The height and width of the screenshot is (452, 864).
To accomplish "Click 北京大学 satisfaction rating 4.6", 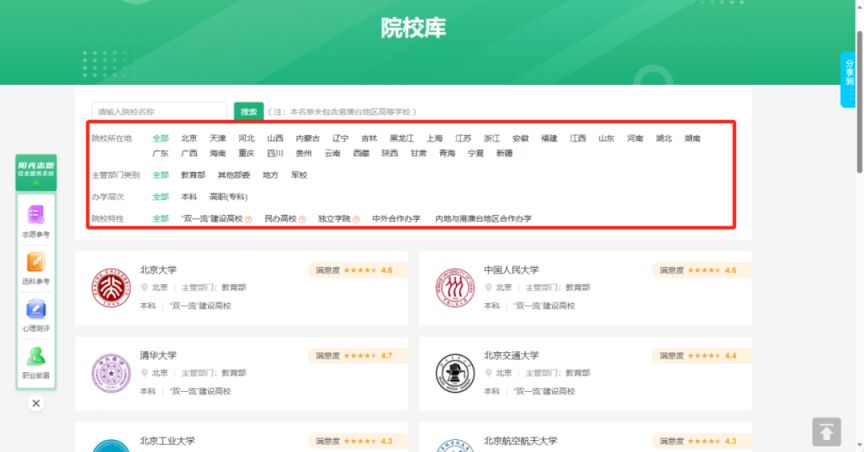I will (358, 271).
